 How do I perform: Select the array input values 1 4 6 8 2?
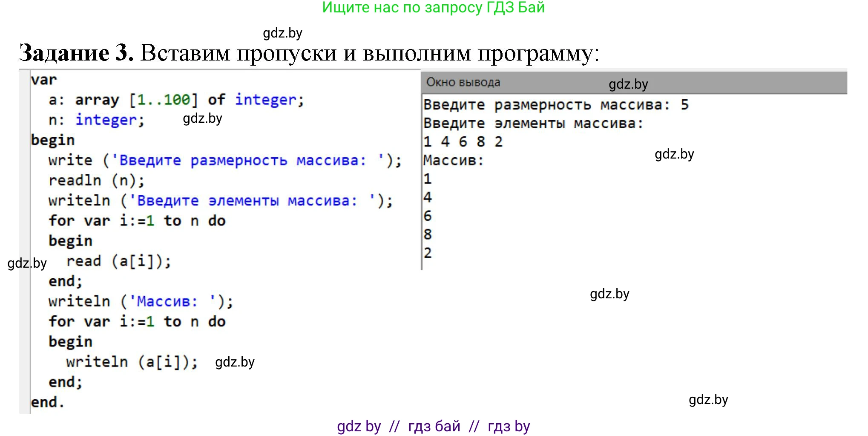coord(463,141)
